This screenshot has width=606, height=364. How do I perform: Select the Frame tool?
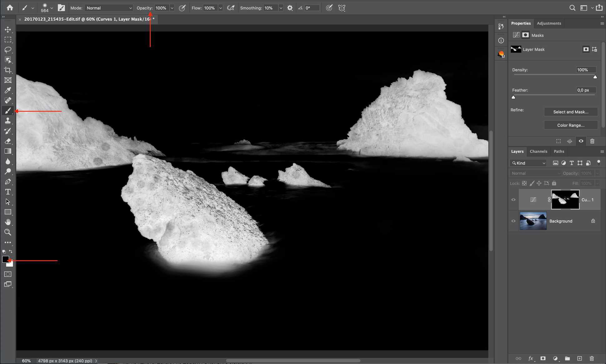8,80
